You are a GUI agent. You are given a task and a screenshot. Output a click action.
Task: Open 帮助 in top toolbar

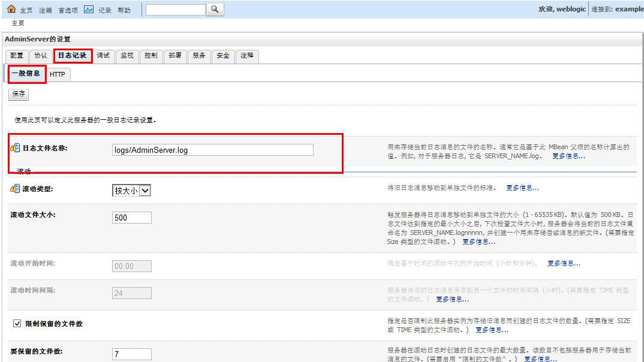[x=124, y=10]
